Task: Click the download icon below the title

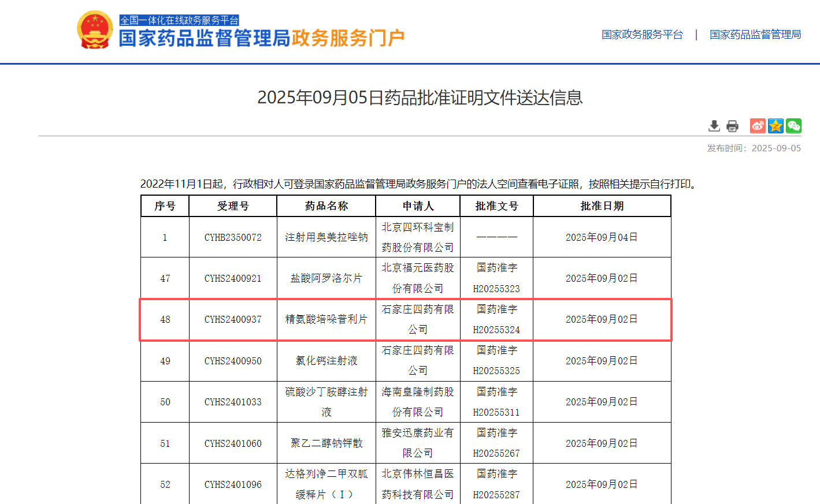Action: pyautogui.click(x=714, y=126)
